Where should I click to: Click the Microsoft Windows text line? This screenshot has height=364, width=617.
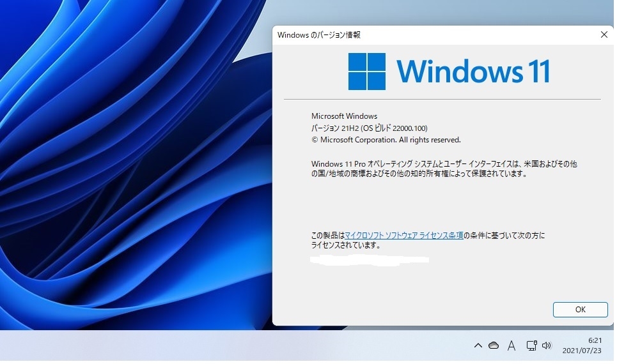click(345, 116)
